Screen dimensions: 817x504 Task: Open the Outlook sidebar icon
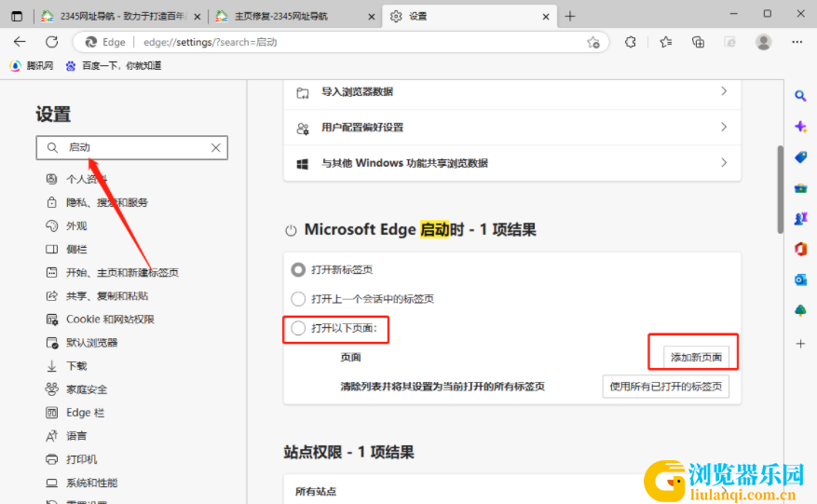pos(800,279)
